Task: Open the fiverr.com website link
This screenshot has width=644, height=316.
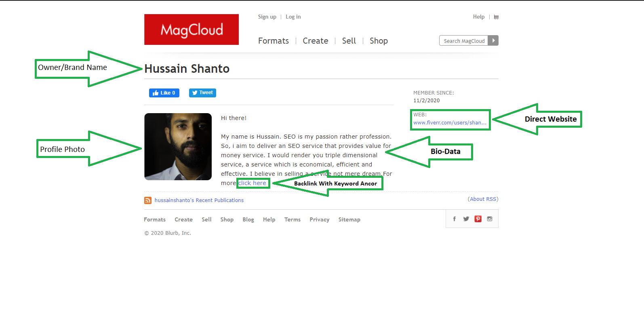Action: coord(450,123)
